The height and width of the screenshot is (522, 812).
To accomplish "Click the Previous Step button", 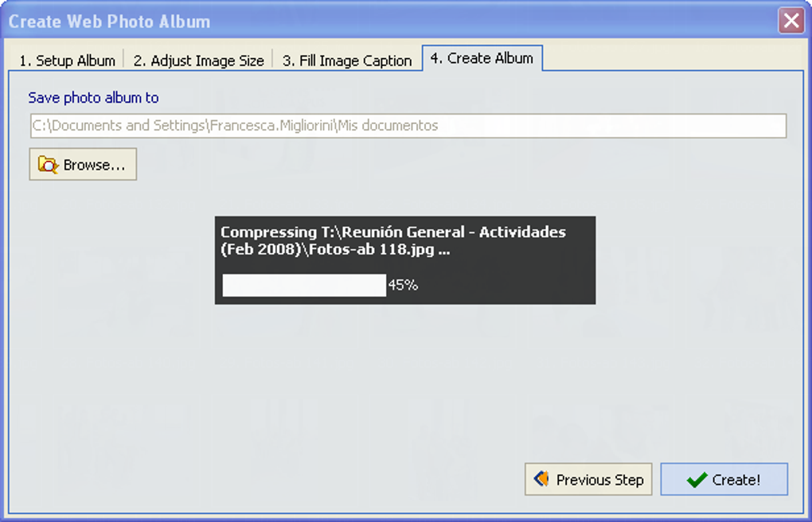I will [x=588, y=479].
